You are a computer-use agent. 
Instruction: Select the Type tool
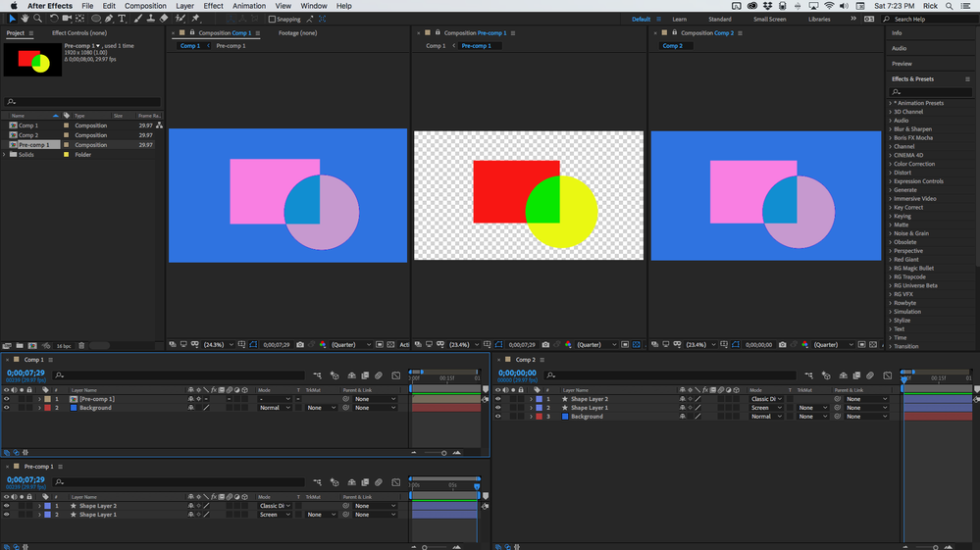[122, 19]
